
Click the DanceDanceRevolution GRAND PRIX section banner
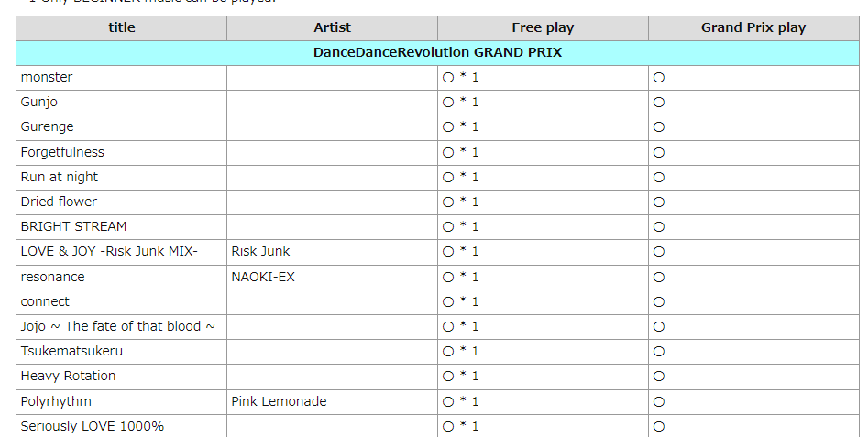click(437, 53)
